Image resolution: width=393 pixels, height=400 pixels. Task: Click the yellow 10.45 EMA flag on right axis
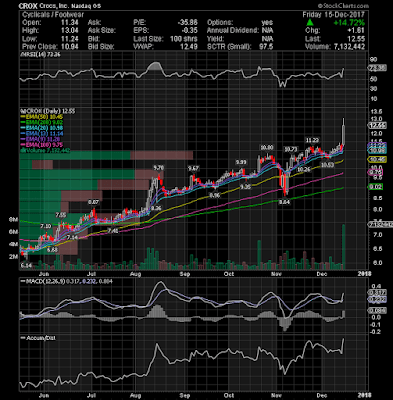click(377, 160)
